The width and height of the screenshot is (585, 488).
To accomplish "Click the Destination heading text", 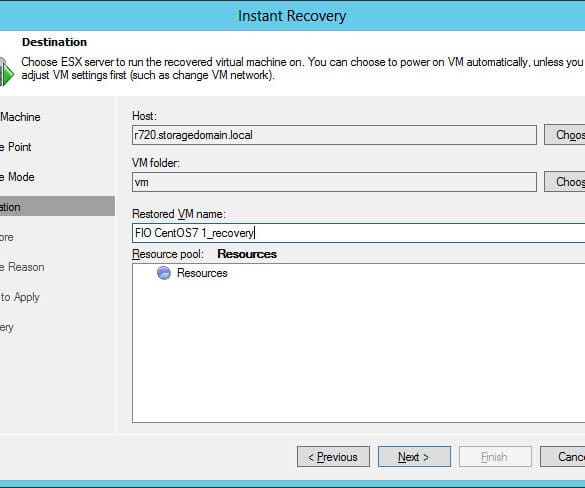I will tap(54, 42).
